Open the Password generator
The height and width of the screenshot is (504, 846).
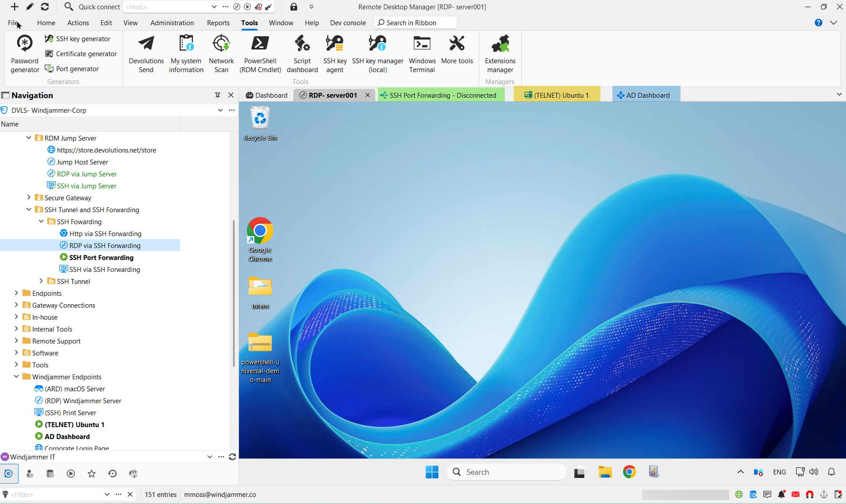click(x=24, y=52)
